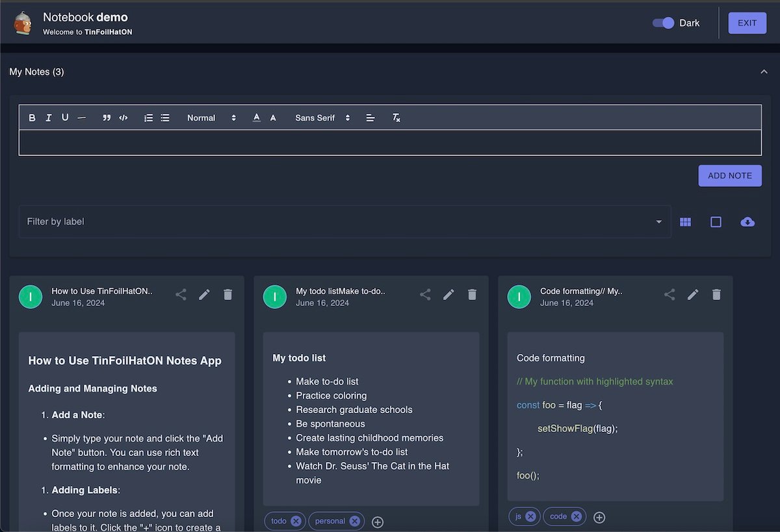Toggle the Dark mode switch

click(664, 23)
